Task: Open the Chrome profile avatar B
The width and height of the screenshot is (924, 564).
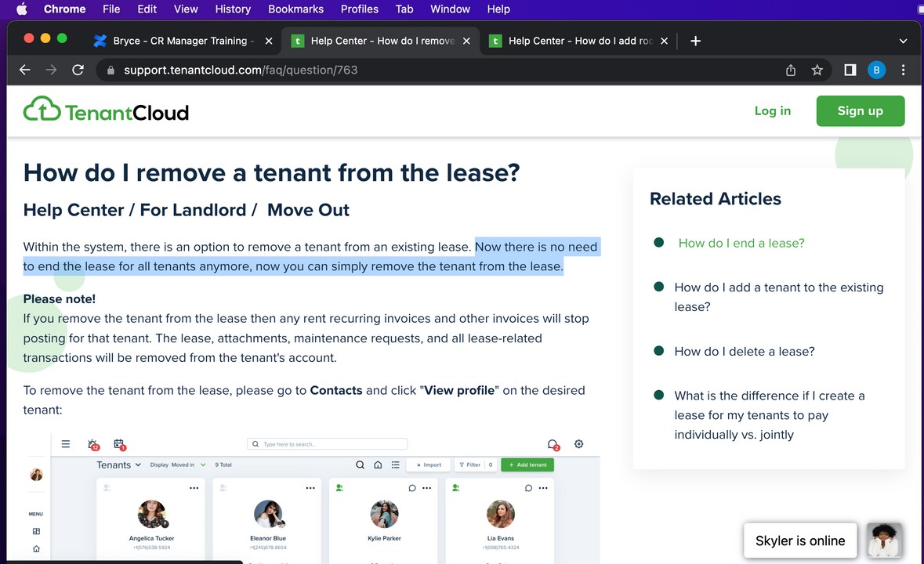Action: click(876, 70)
